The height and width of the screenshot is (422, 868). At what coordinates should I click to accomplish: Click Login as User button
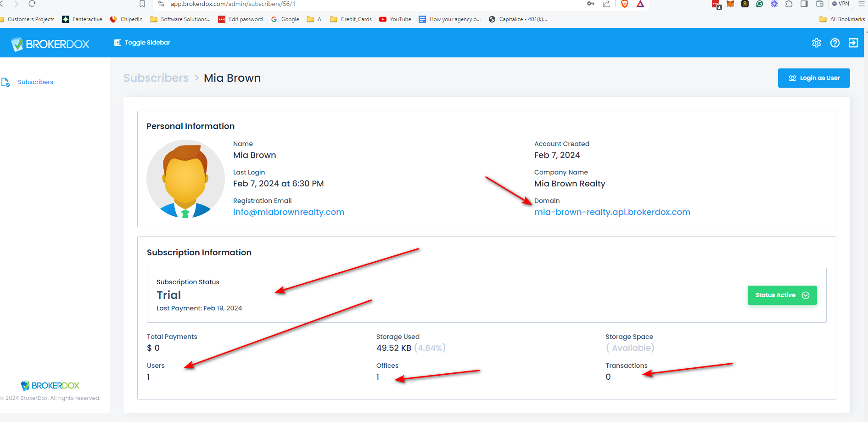[814, 78]
